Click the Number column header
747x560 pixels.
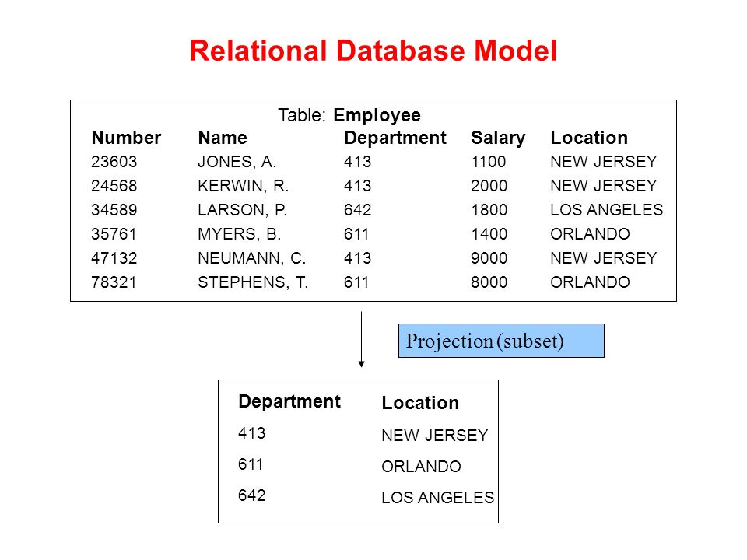pyautogui.click(x=126, y=138)
